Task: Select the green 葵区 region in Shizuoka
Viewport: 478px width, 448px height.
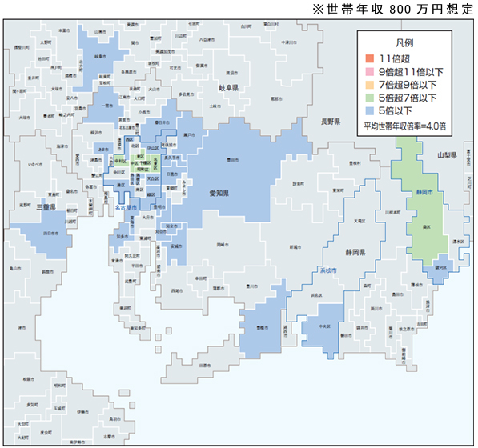Action: point(427,227)
